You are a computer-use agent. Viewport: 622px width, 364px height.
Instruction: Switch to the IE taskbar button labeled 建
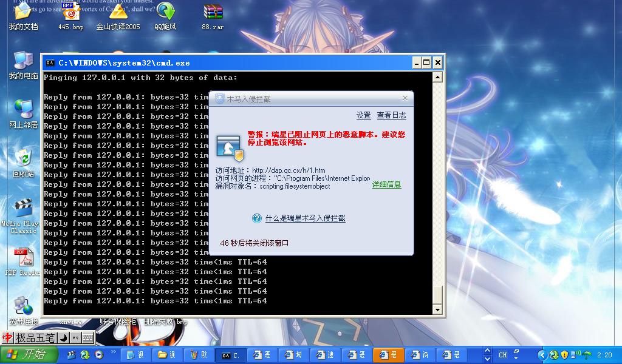326,355
